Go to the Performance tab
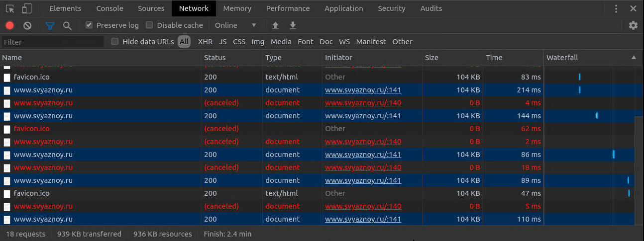Image resolution: width=644 pixels, height=241 pixels. pos(288,8)
